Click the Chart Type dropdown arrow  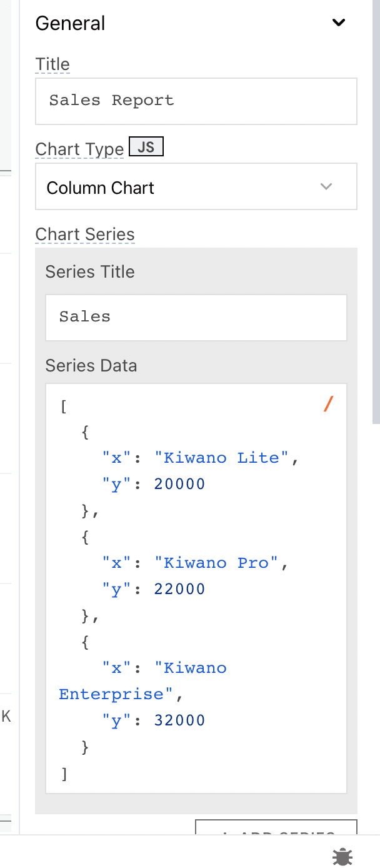pos(326,187)
